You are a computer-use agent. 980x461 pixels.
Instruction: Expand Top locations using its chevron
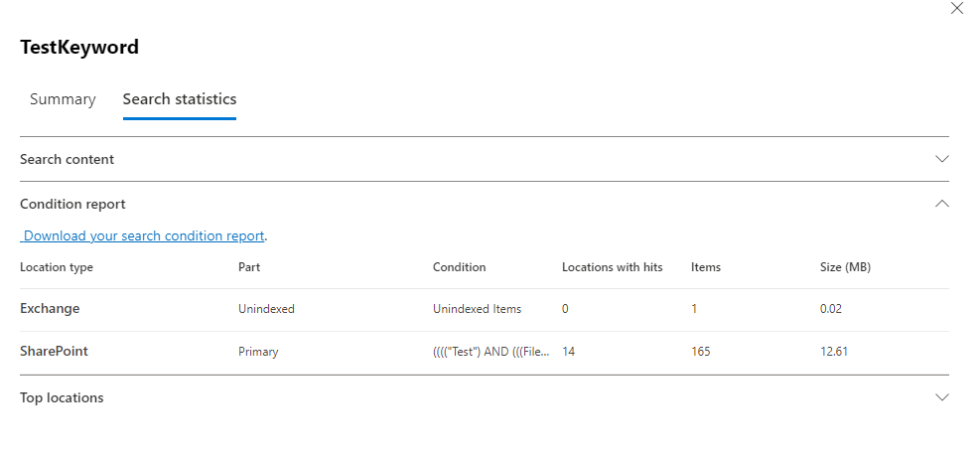tap(942, 397)
